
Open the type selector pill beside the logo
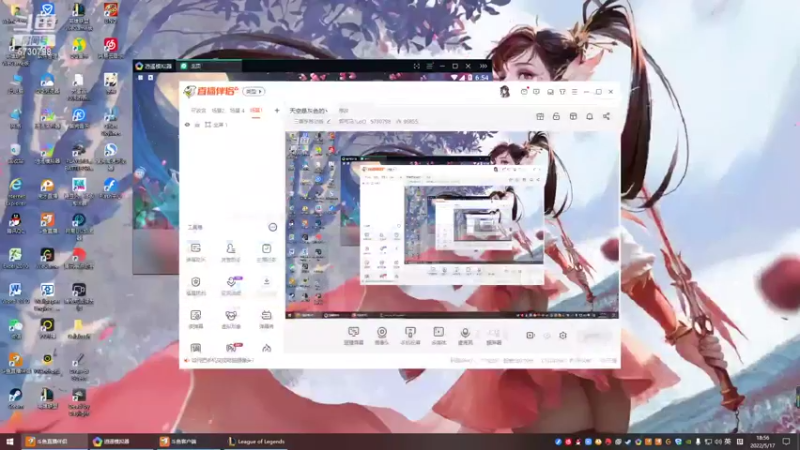click(x=254, y=92)
